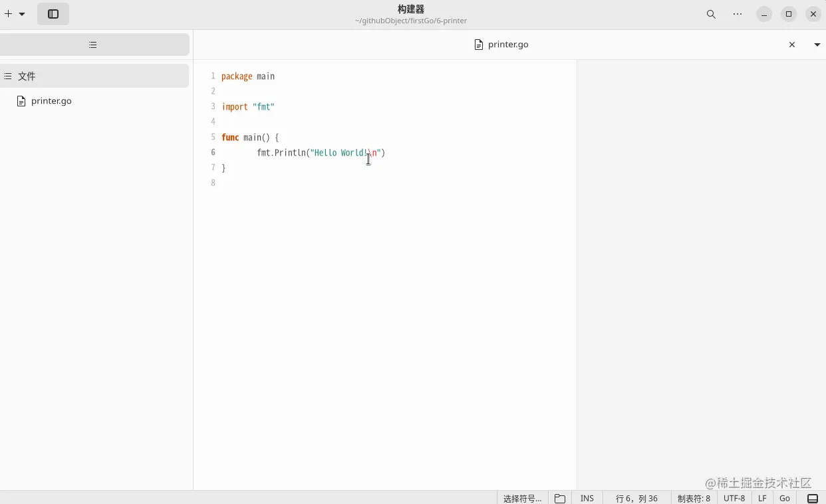The width and height of the screenshot is (826, 504).
Task: Open the search with the magnifier icon
Action: 711,14
